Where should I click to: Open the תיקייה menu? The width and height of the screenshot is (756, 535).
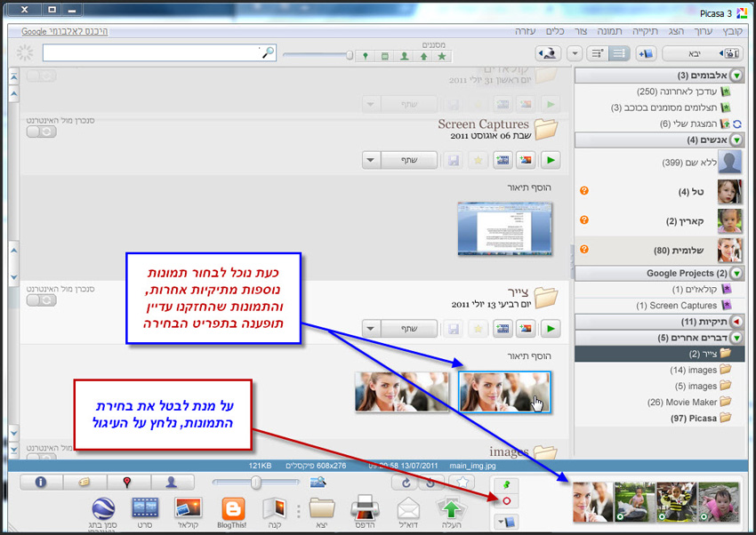click(x=645, y=31)
